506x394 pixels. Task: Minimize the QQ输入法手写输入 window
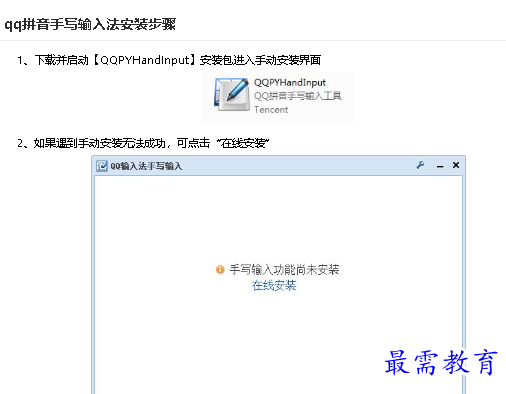[x=440, y=166]
